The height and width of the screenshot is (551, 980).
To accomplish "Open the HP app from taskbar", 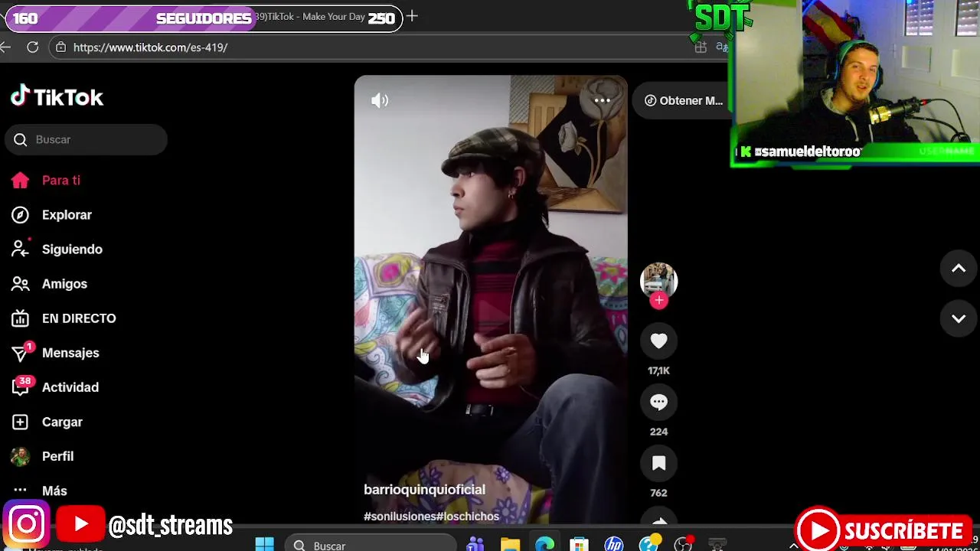I will point(613,545).
